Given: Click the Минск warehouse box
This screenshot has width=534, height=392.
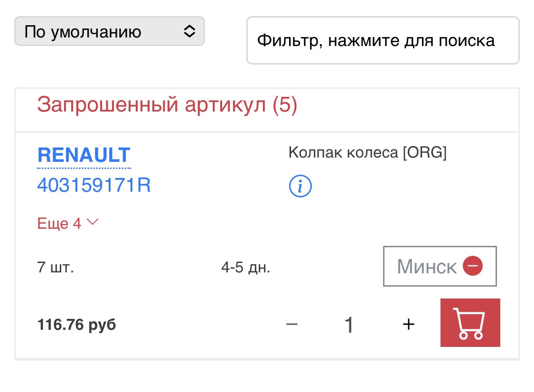Looking at the screenshot, I should point(440,266).
